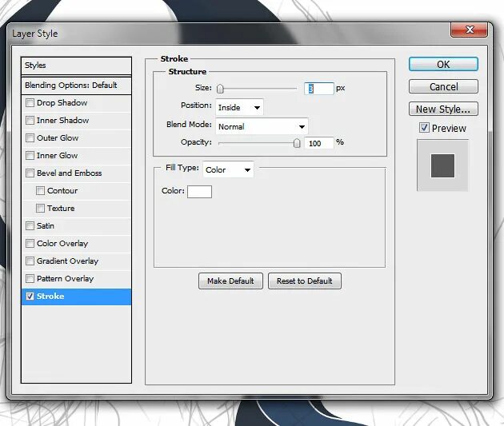Open Inner Shadow settings by its label
This screenshot has height=426, width=504.
62,121
